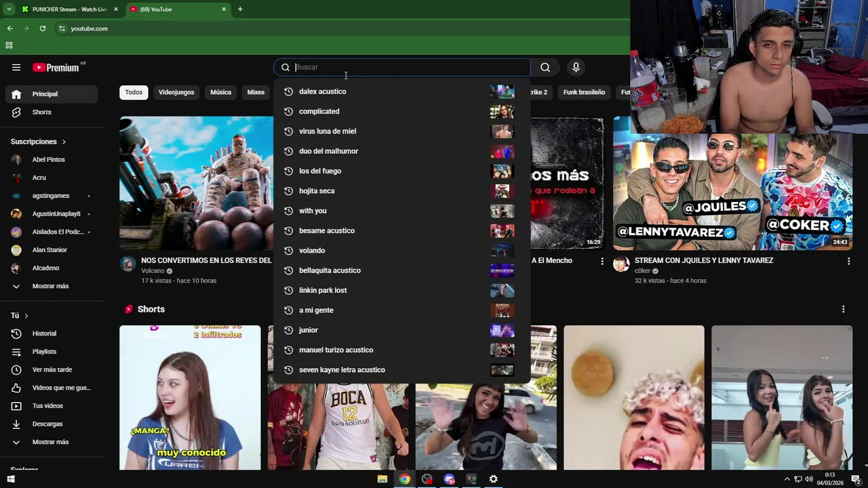
Task: Open Chrome from the taskbar
Action: pos(404,479)
